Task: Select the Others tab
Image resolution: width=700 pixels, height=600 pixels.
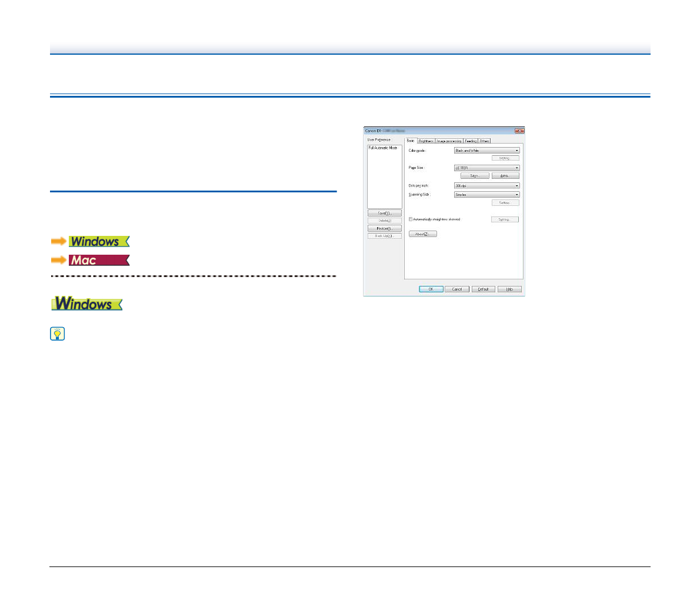Action: pyautogui.click(x=484, y=141)
